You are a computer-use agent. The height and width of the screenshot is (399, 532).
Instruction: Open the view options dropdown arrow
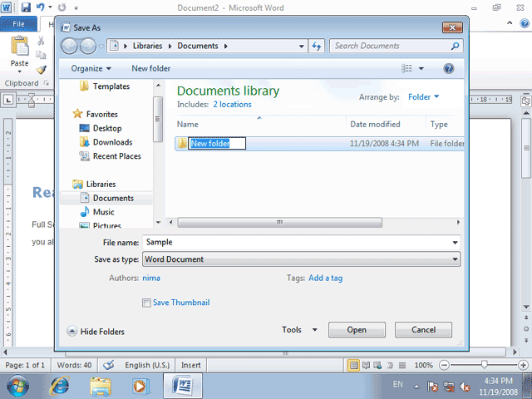point(421,68)
